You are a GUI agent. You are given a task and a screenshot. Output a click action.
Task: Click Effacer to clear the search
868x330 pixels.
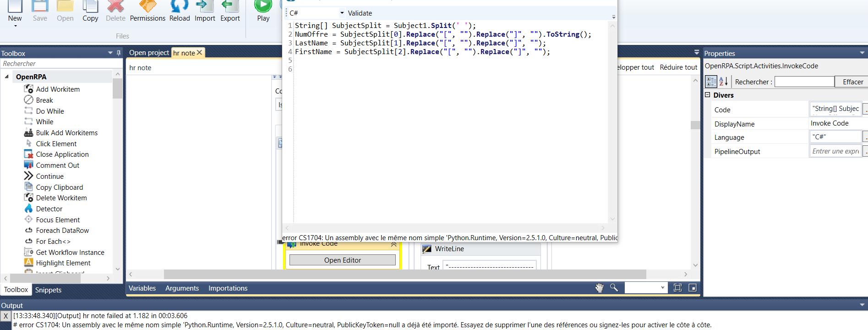point(852,82)
